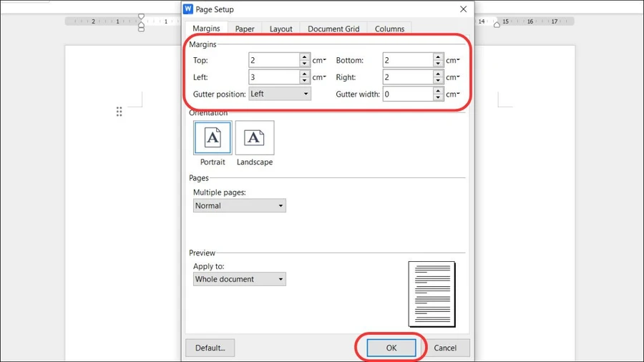Click the Gutter width input field

[x=408, y=94]
